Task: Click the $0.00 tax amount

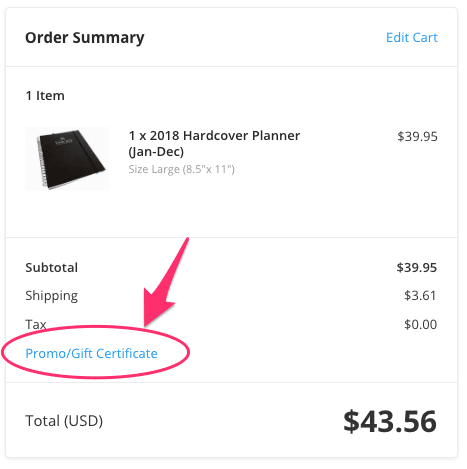Action: click(x=420, y=324)
